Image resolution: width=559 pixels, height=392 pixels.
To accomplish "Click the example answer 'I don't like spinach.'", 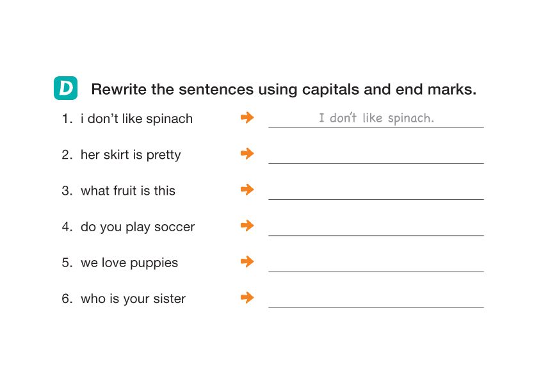I will [x=377, y=118].
